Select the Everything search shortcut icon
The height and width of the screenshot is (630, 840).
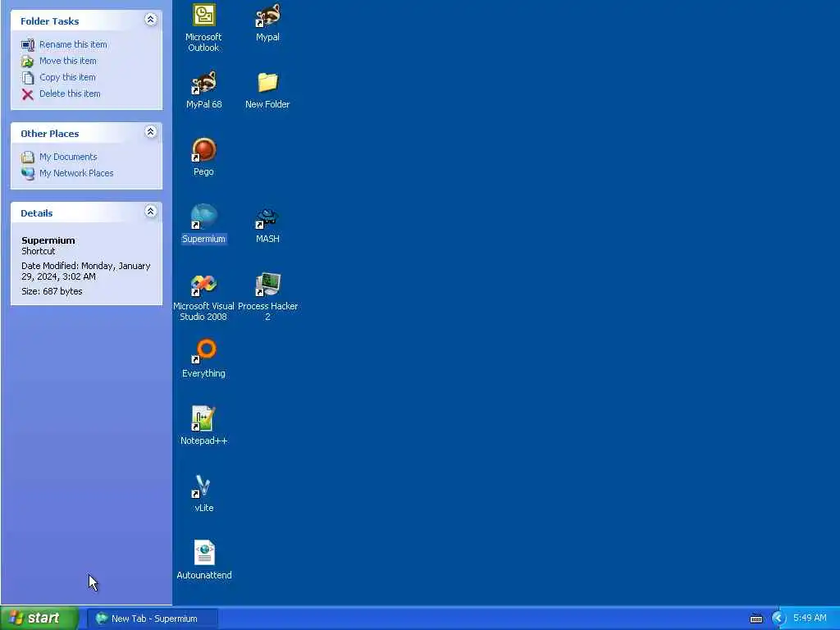203,351
